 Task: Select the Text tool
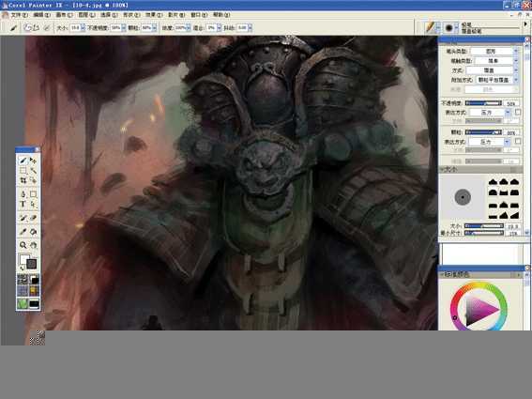click(23, 205)
